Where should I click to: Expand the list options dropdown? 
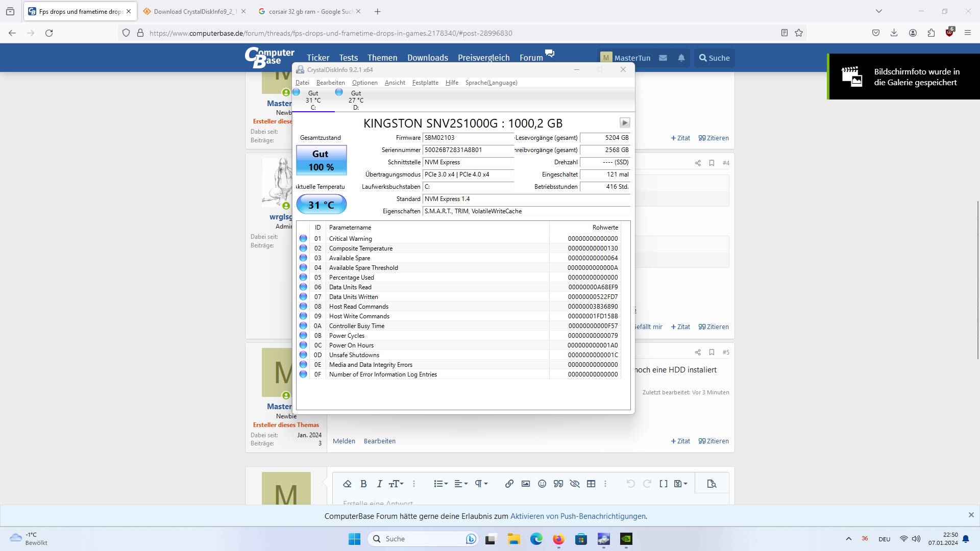[x=440, y=484]
